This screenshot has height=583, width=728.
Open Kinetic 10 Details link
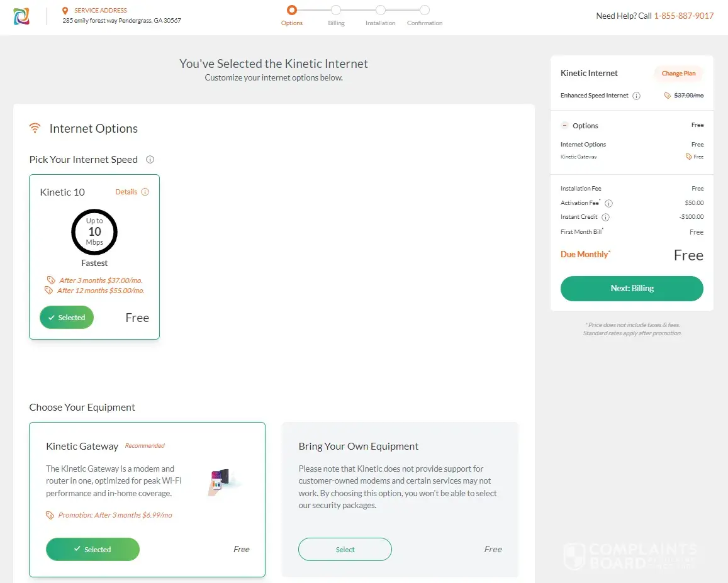coord(126,192)
